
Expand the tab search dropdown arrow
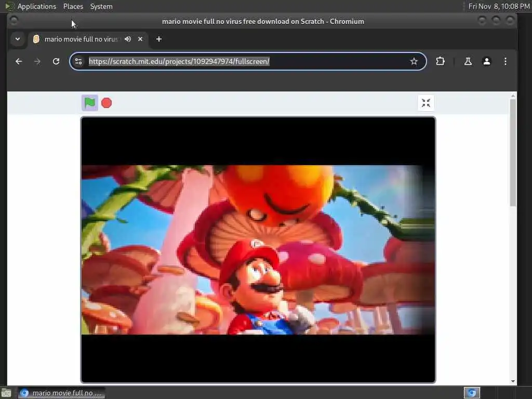click(18, 39)
